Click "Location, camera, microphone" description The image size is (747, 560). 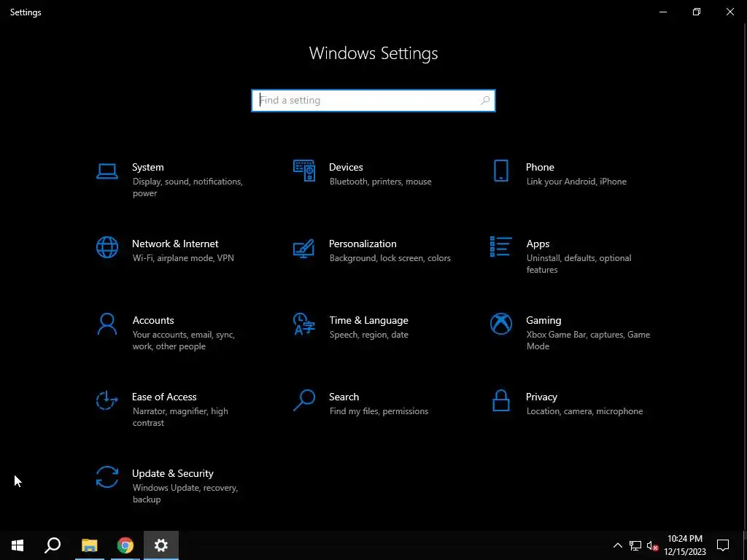click(x=584, y=411)
